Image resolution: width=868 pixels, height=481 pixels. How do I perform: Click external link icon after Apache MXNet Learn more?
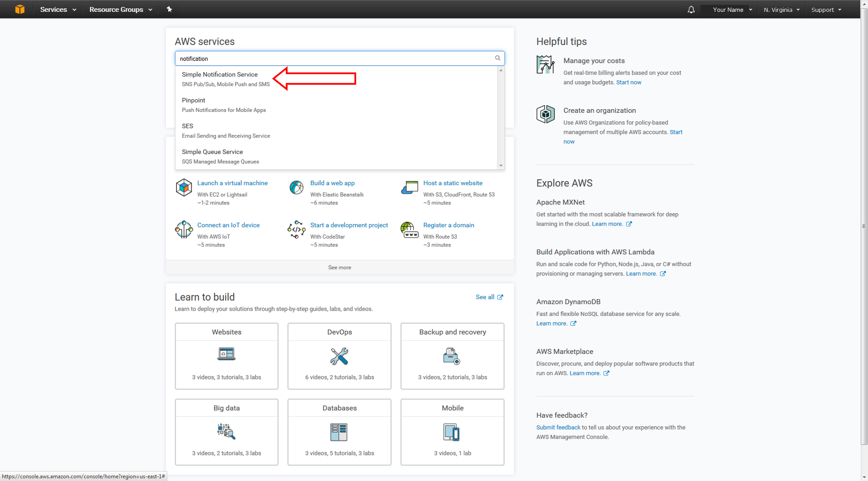(629, 224)
